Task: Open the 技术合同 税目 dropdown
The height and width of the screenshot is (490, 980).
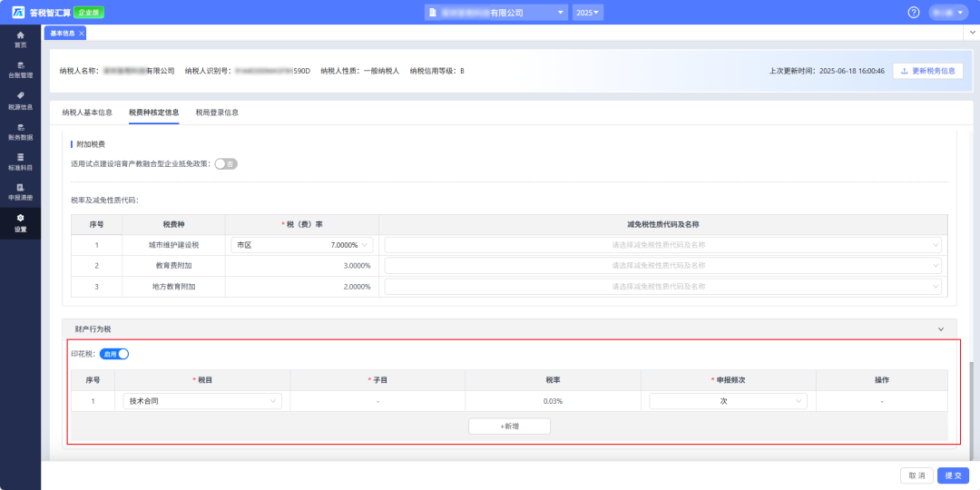Action: [x=201, y=401]
